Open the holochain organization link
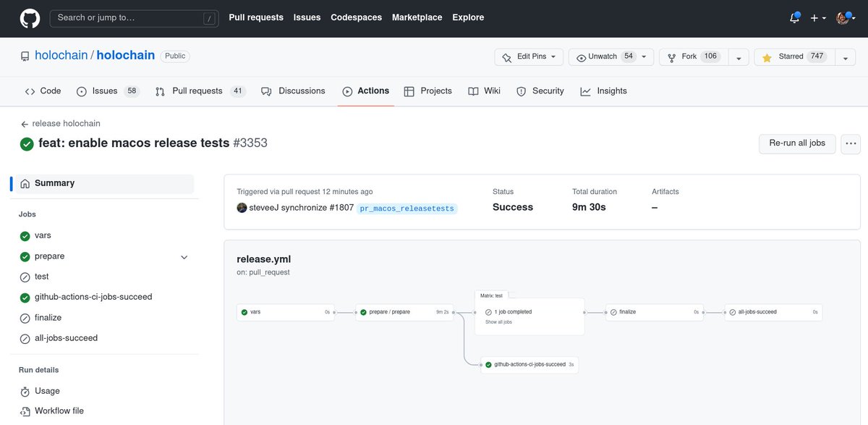868x425 pixels. pos(61,55)
